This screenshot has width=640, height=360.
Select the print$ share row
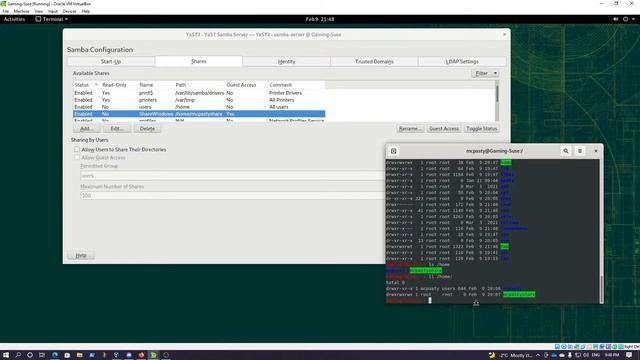click(199, 93)
